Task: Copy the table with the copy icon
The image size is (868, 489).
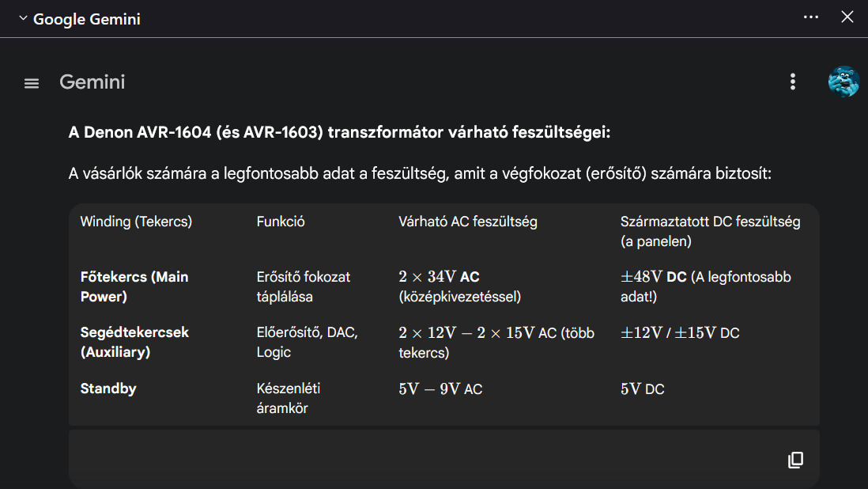Action: click(x=796, y=460)
